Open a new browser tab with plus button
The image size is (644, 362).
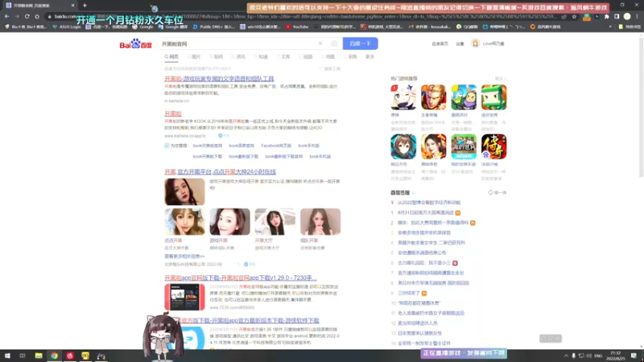(85, 6)
